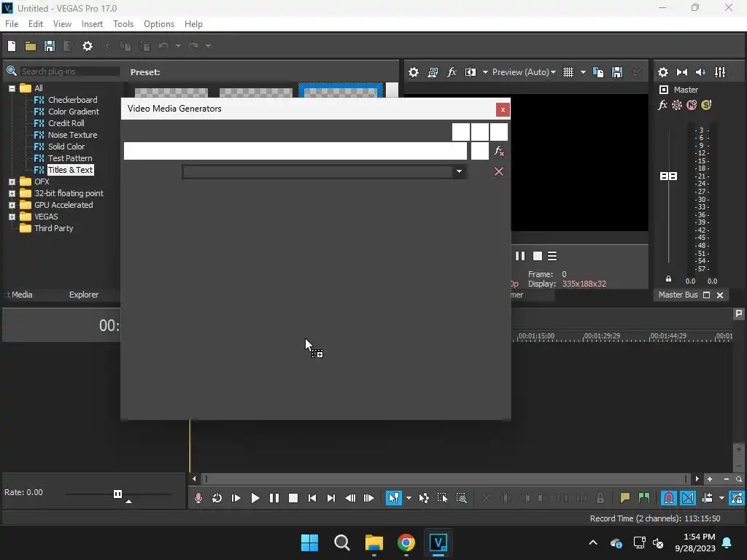This screenshot has height=560, width=747.
Task: Open mixing console icon in Master Bus
Action: [720, 72]
